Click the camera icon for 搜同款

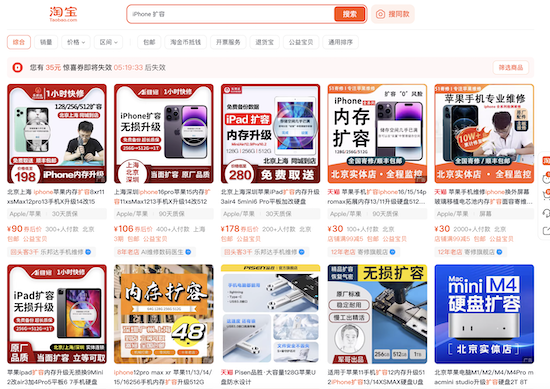380,14
